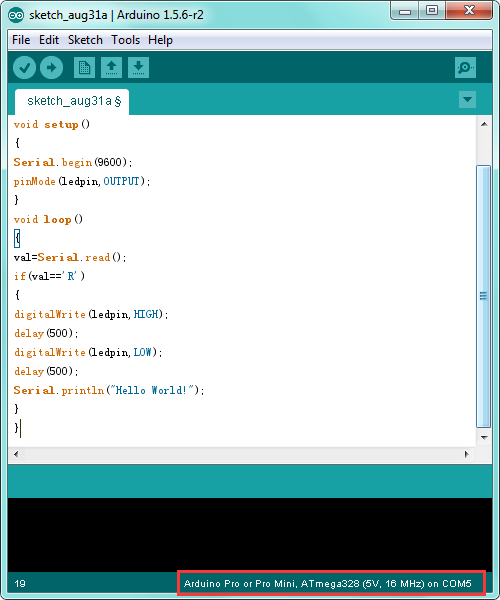The height and width of the screenshot is (600, 500).
Task: Open the Serial Monitor magnifier icon
Action: [x=465, y=68]
